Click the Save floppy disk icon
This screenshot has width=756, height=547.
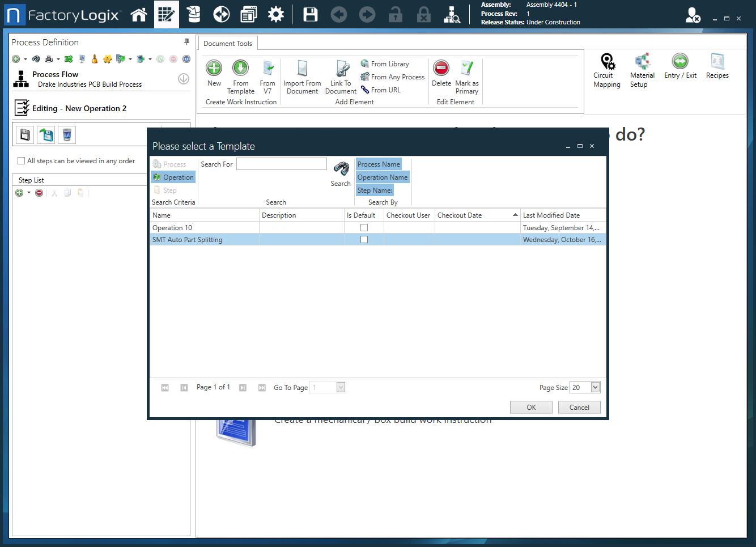coord(311,15)
